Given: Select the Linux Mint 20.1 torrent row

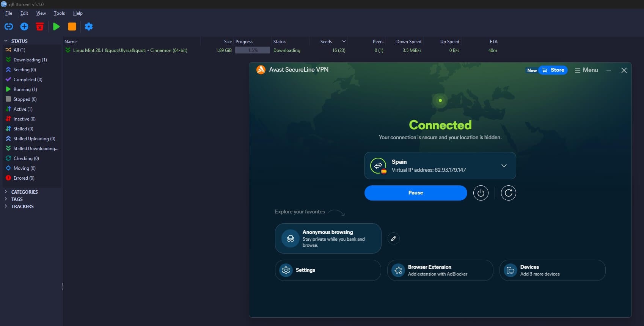Looking at the screenshot, I should [x=281, y=50].
